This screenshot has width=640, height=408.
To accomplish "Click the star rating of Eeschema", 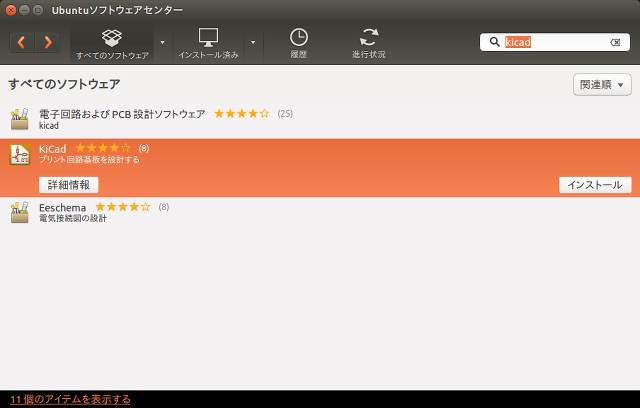I will click(122, 207).
